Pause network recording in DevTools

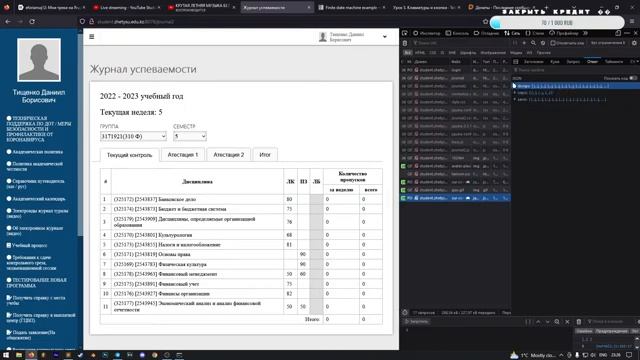tap(515, 43)
